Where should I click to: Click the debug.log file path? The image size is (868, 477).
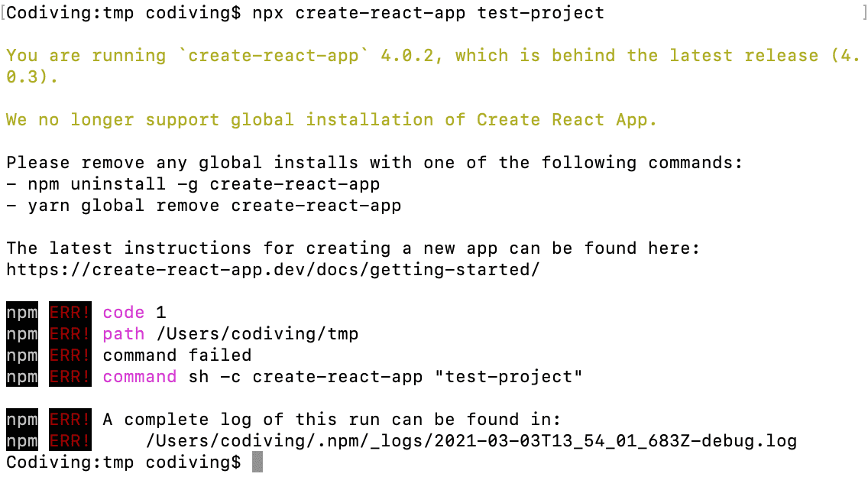[471, 441]
